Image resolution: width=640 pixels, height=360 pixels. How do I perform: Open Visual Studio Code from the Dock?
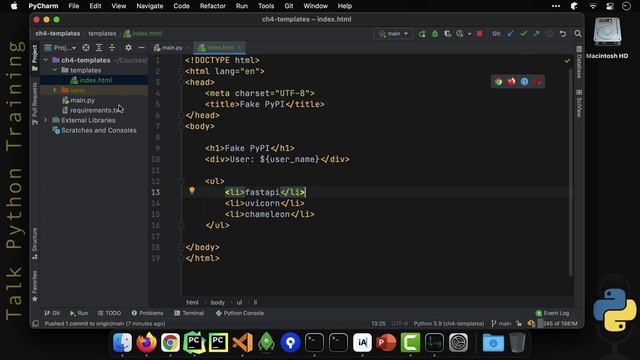242,342
